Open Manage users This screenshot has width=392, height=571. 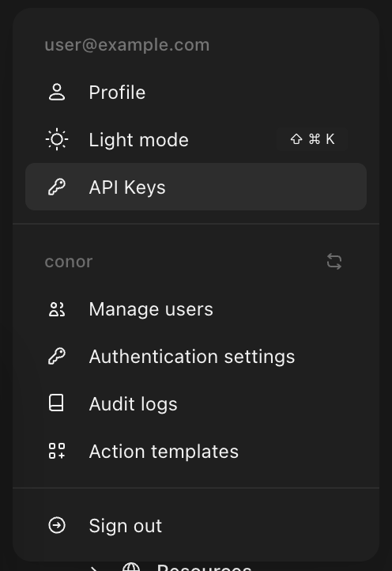[x=196, y=309]
